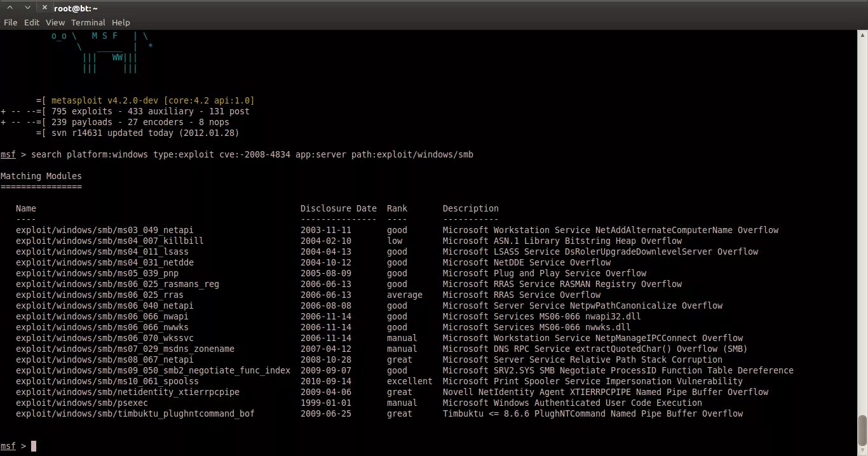This screenshot has width=868, height=456.
Task: Click the 'average' rank value
Action: (405, 295)
